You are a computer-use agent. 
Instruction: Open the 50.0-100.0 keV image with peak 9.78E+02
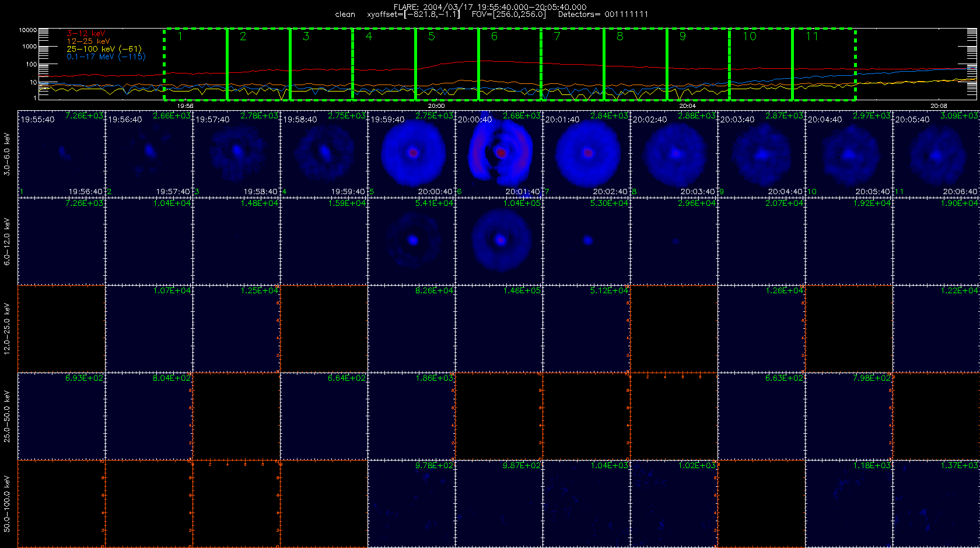411,503
